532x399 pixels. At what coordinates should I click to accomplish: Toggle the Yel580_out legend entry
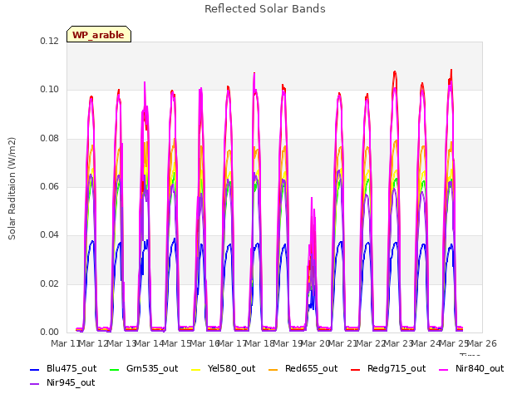pos(224,369)
